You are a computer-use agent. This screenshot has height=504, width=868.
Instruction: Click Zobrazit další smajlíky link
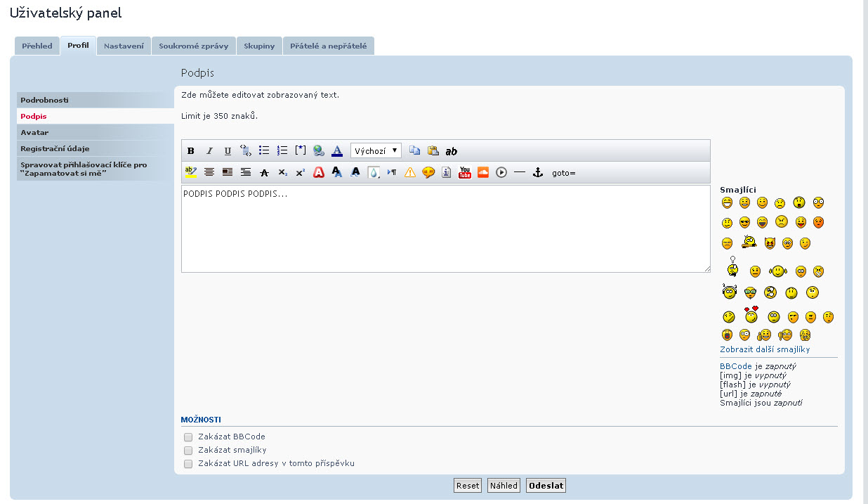pos(765,349)
